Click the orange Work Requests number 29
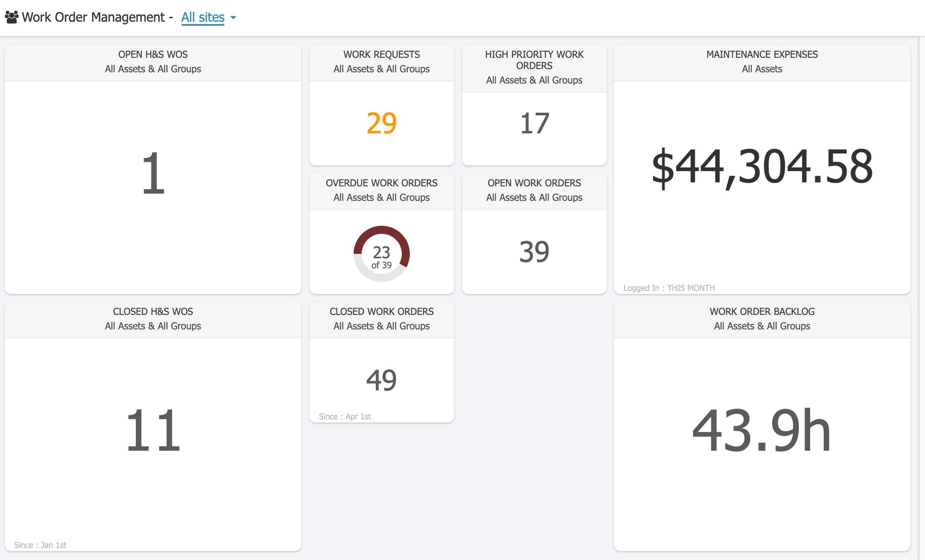The image size is (925, 560). [381, 123]
